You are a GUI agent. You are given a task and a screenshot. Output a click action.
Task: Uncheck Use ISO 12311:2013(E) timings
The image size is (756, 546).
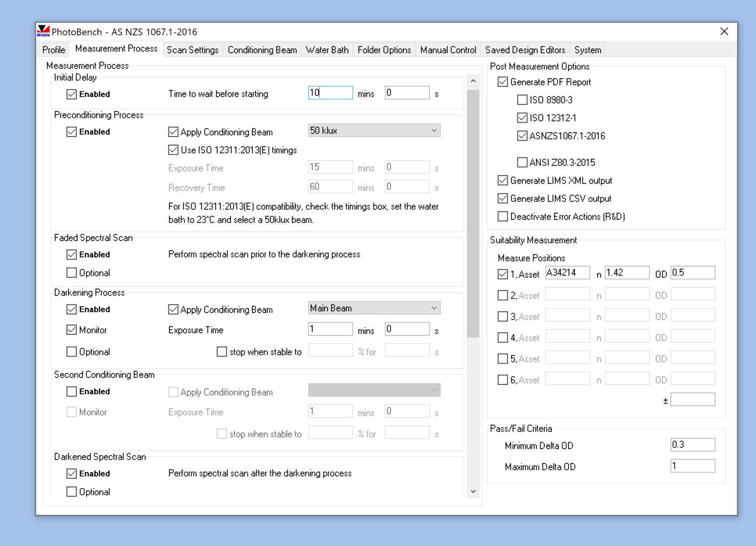click(173, 150)
